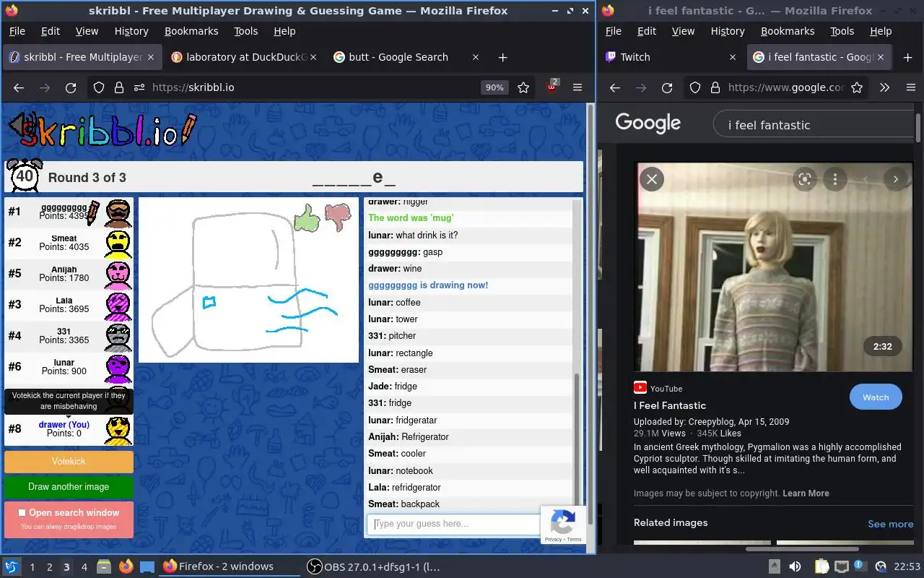Reload the skribbl.io page
Screen dimensions: 924x578
(x=71, y=87)
